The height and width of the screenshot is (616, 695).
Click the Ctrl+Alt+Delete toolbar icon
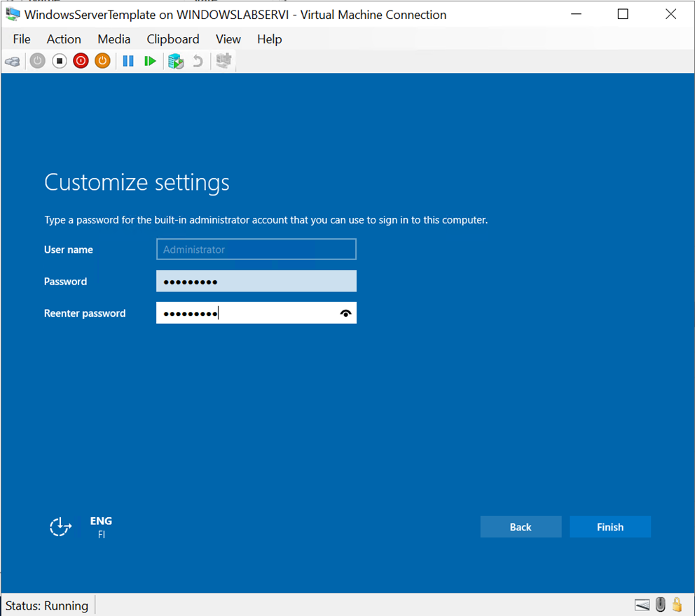click(x=13, y=62)
